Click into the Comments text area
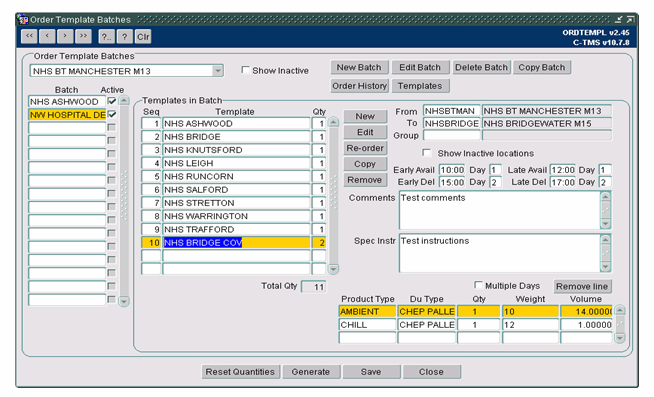 500,210
